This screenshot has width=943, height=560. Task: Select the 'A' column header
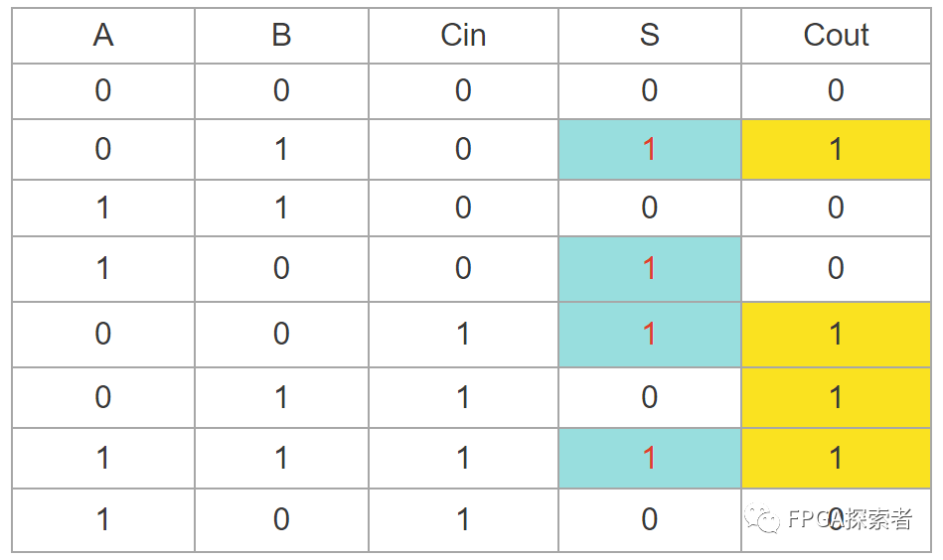(103, 36)
